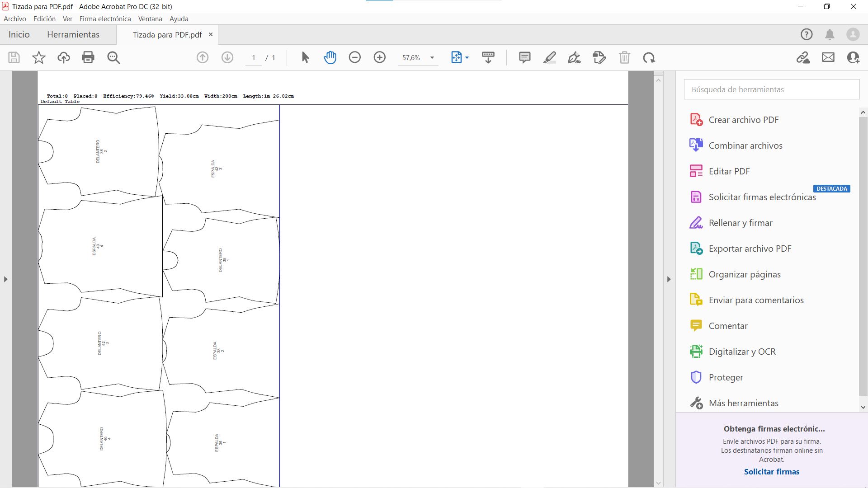Screen dimensions: 868x488
Task: Click the tools pane scrollbar down arrow
Action: point(863,407)
